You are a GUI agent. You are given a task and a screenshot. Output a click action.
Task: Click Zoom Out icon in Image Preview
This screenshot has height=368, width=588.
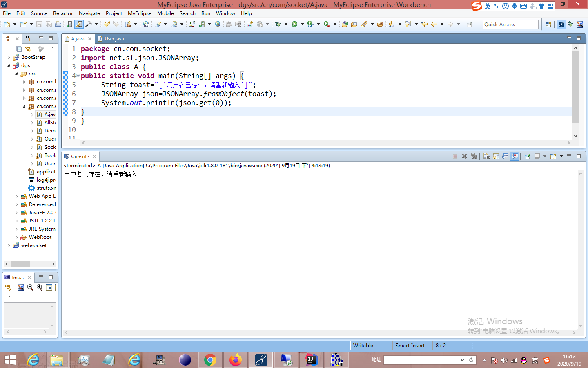click(30, 287)
